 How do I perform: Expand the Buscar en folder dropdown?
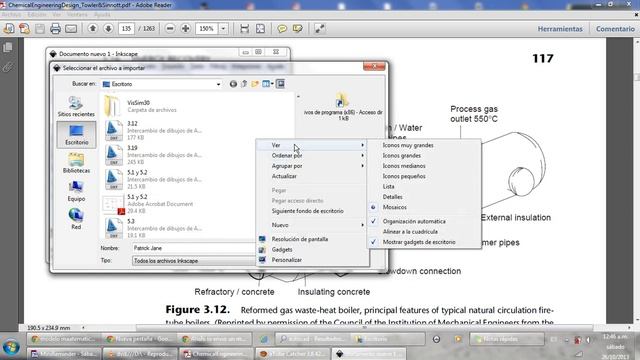[x=218, y=84]
